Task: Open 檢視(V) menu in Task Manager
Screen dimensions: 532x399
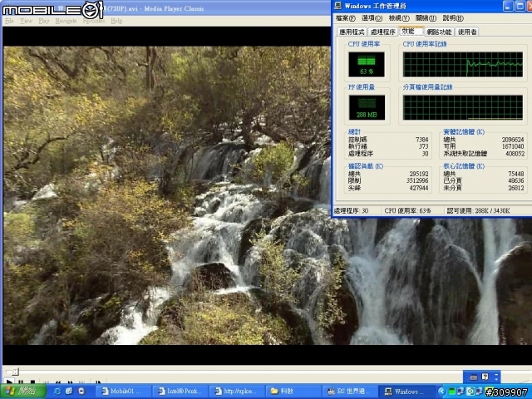Action: [x=399, y=18]
